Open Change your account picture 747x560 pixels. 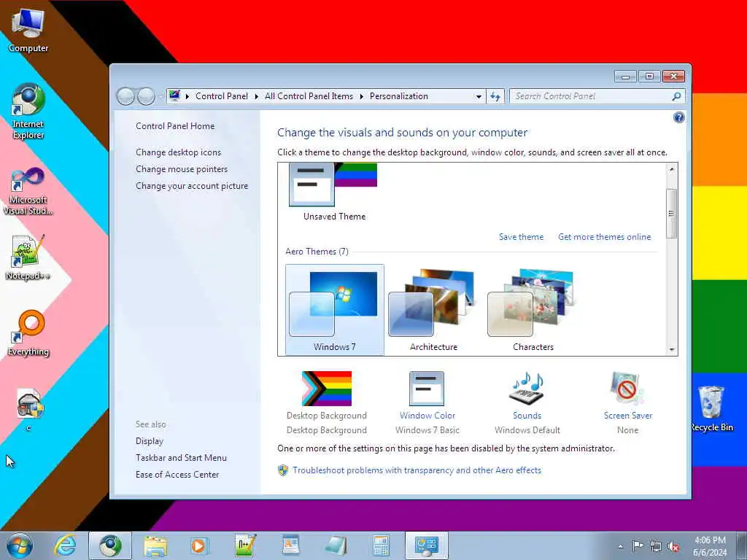[192, 186]
